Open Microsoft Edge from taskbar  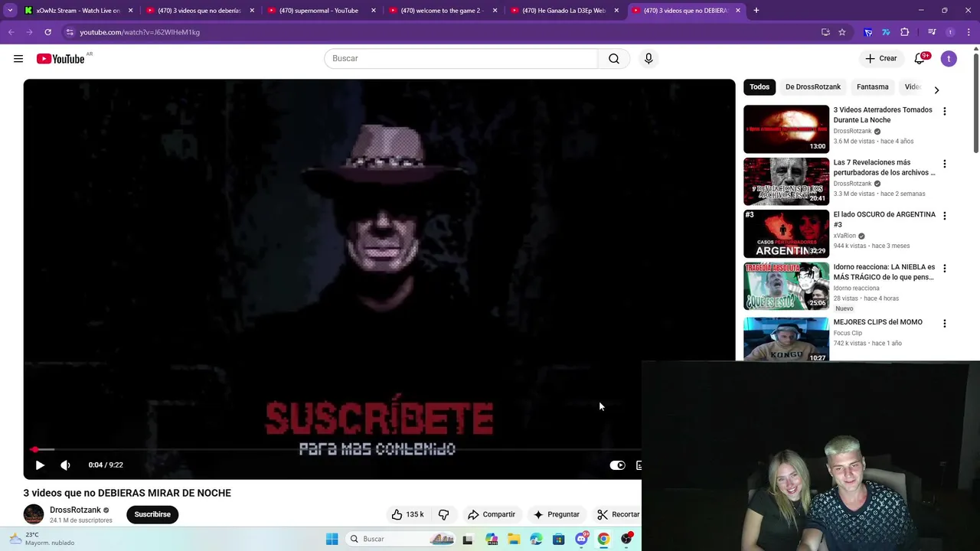(536, 540)
